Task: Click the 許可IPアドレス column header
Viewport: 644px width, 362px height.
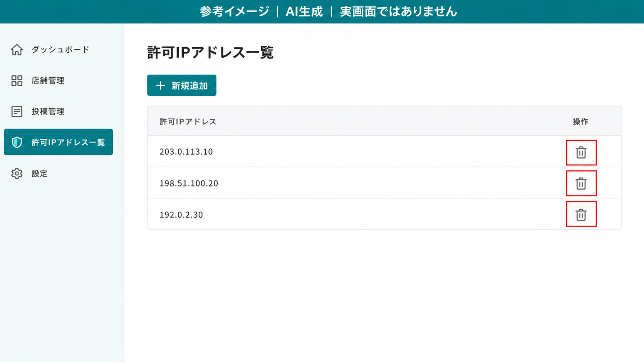Action: 188,122
